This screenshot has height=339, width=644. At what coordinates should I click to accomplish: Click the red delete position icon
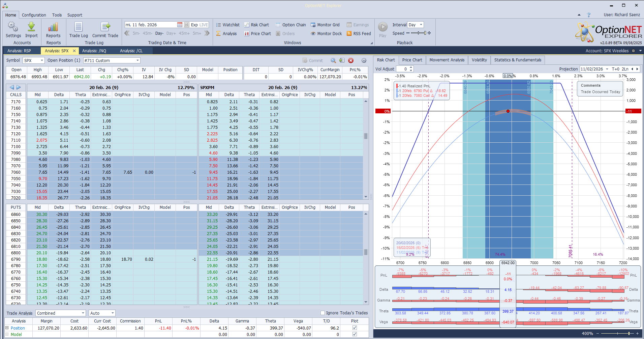pyautogui.click(x=351, y=60)
